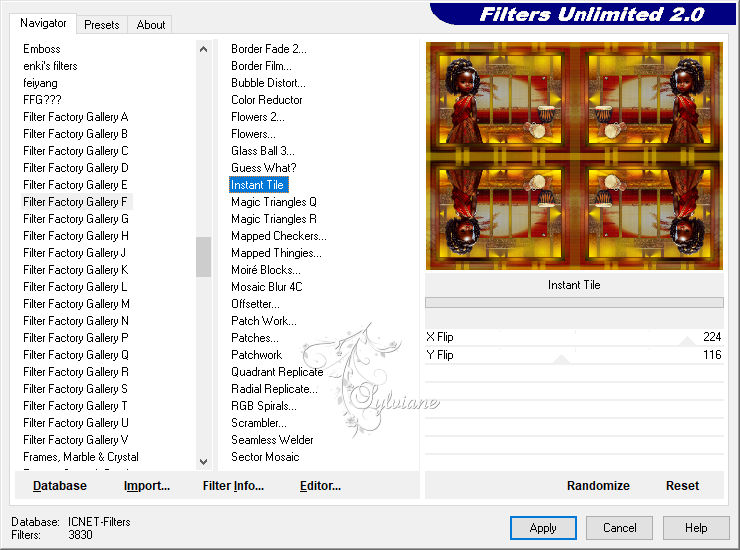Open the Database button

tap(59, 485)
